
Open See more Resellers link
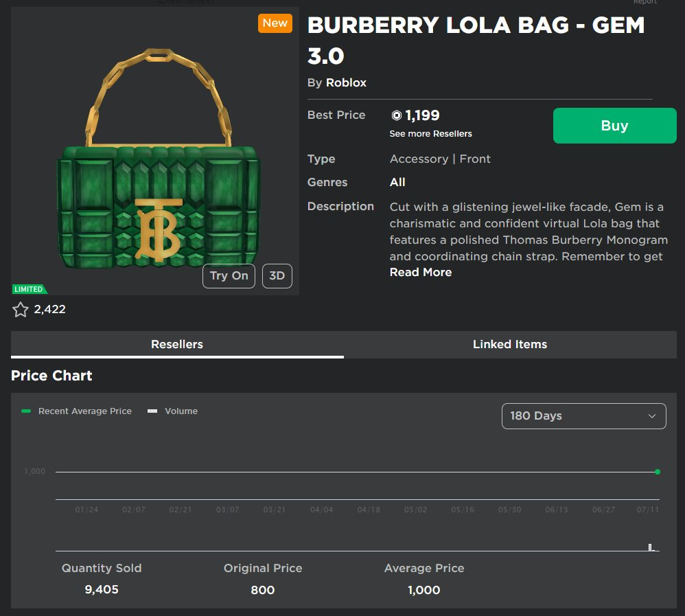tap(431, 134)
